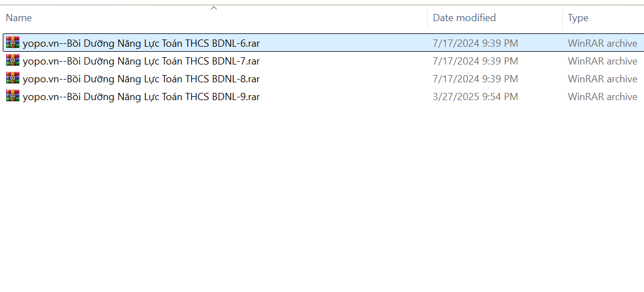Click the WinRAR archive type of BDNL-9.rar
644x292 pixels.
click(602, 97)
